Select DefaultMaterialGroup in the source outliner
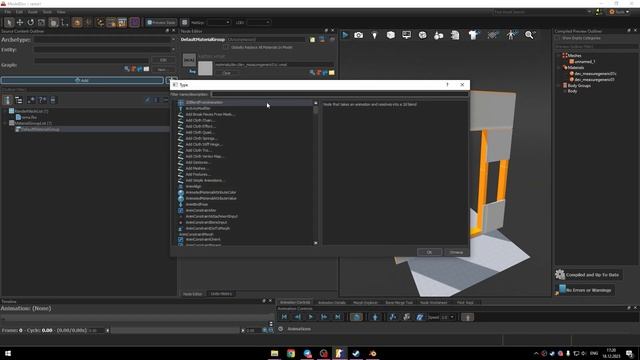 40,129
